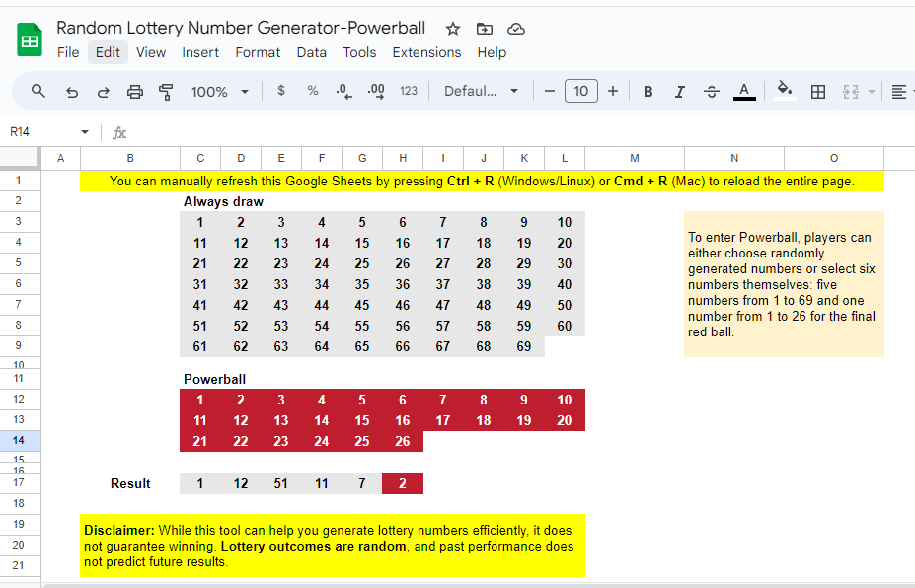915x588 pixels.
Task: Check the cloud document status icon
Action: pos(516,29)
